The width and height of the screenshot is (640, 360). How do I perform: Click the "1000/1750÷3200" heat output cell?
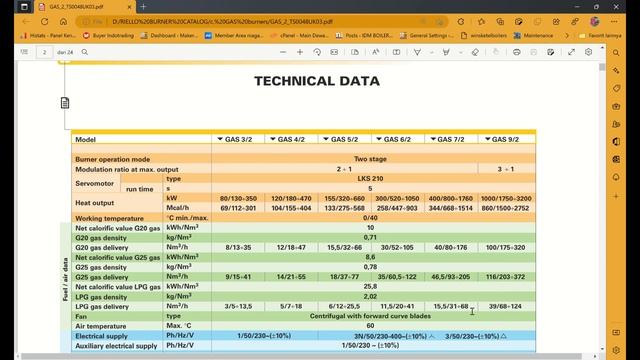click(x=506, y=198)
